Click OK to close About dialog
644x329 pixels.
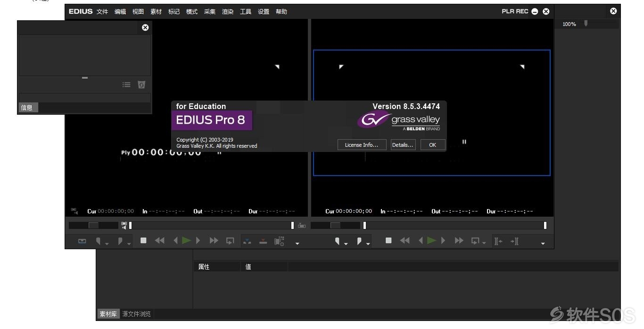pos(432,145)
